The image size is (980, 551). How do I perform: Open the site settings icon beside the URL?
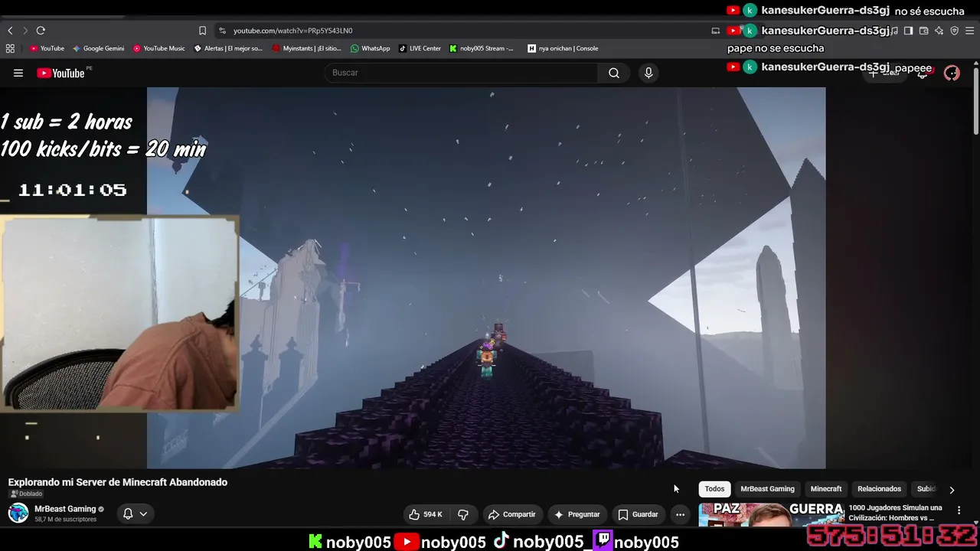pos(222,31)
